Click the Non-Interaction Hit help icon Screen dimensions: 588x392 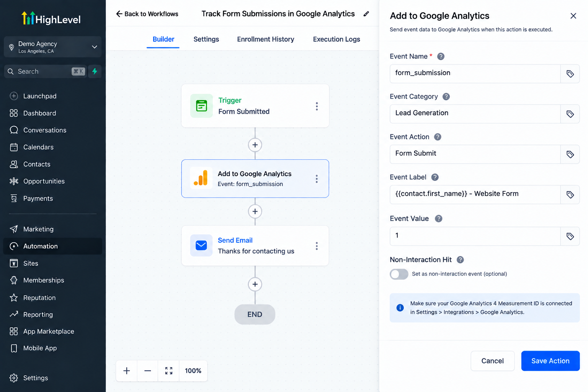pyautogui.click(x=460, y=260)
